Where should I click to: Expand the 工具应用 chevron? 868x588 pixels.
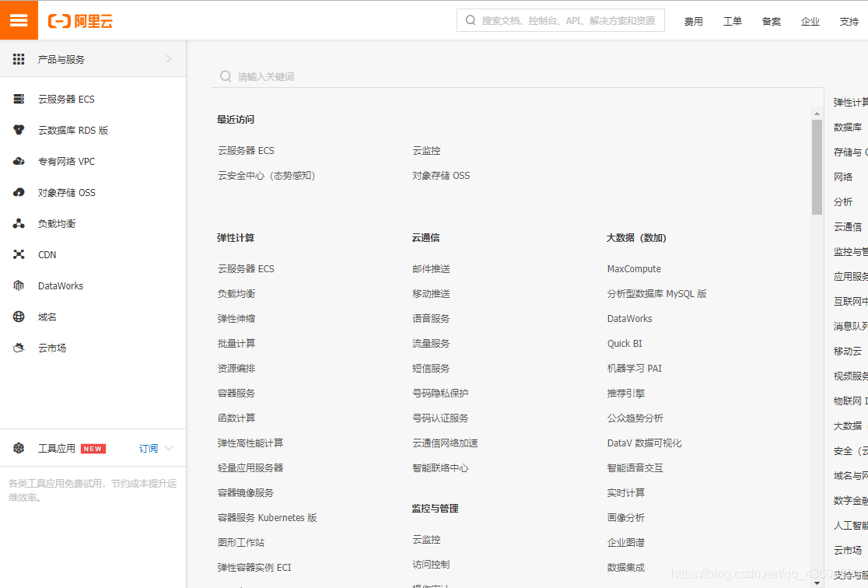pyautogui.click(x=169, y=448)
